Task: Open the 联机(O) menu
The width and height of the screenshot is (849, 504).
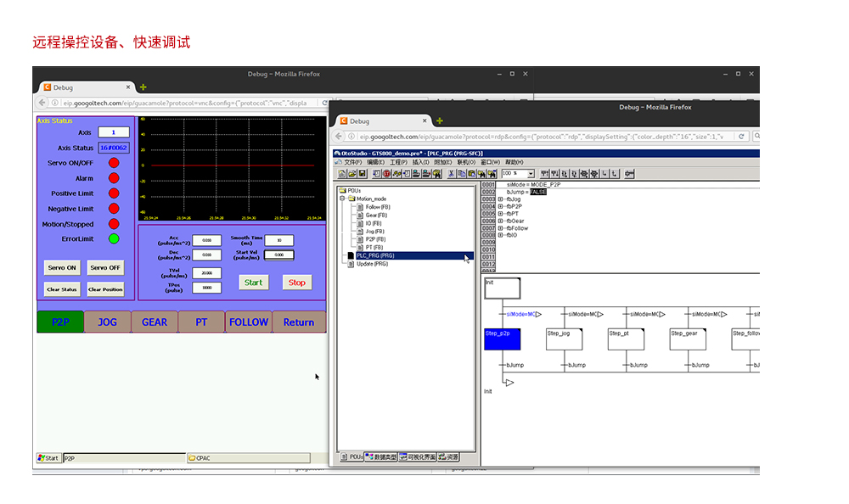Action: [x=465, y=162]
